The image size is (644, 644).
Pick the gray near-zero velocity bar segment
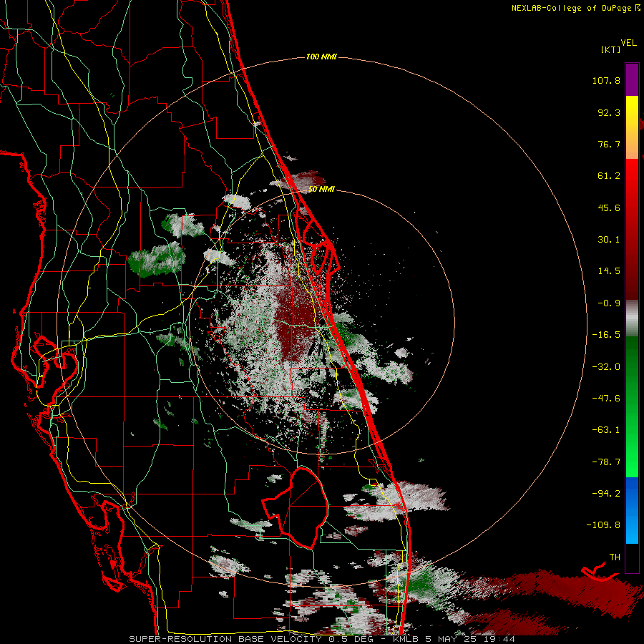coord(632,318)
